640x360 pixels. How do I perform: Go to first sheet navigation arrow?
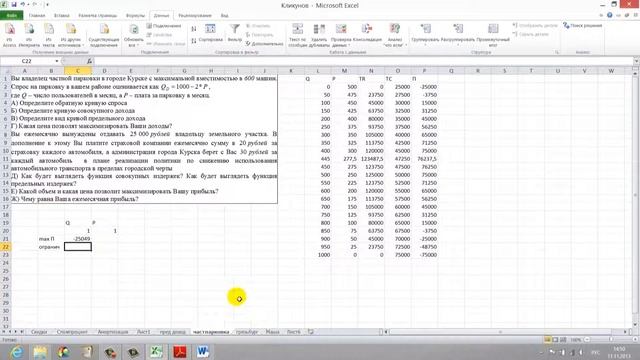click(x=4, y=332)
